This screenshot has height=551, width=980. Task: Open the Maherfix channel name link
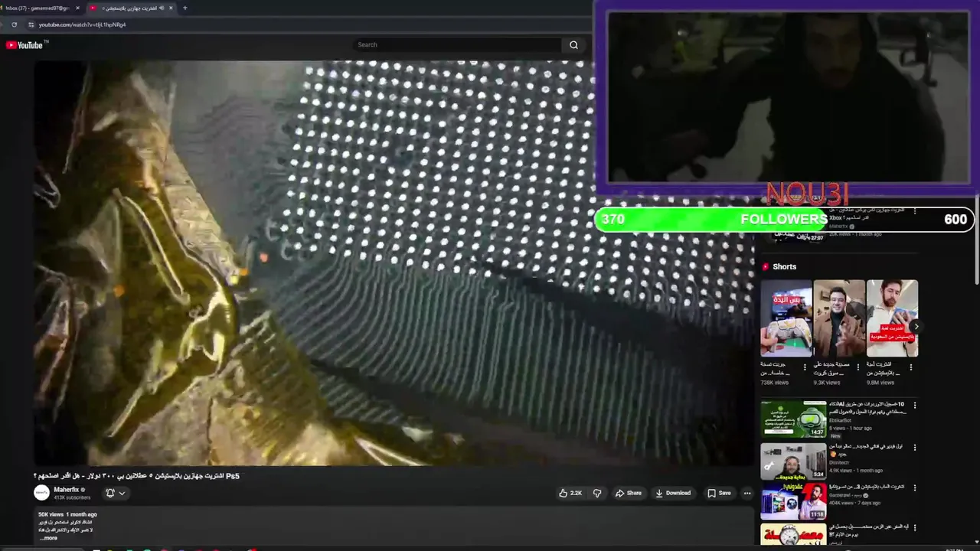click(67, 489)
